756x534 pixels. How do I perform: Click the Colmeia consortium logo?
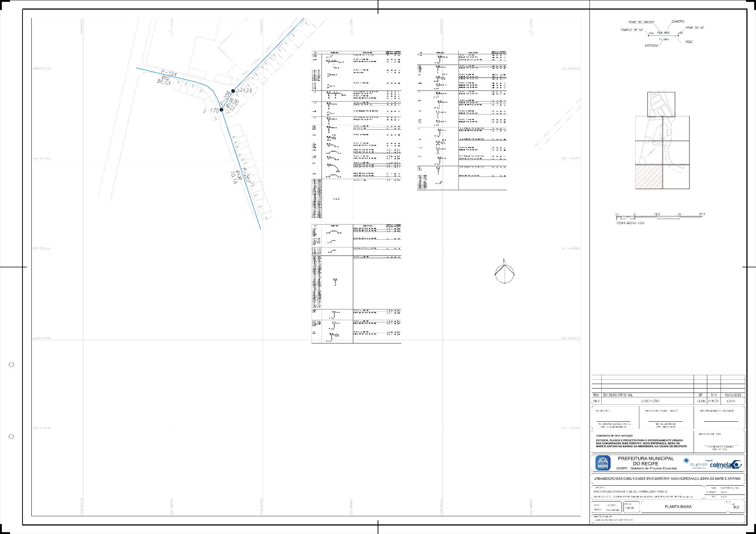(726, 465)
